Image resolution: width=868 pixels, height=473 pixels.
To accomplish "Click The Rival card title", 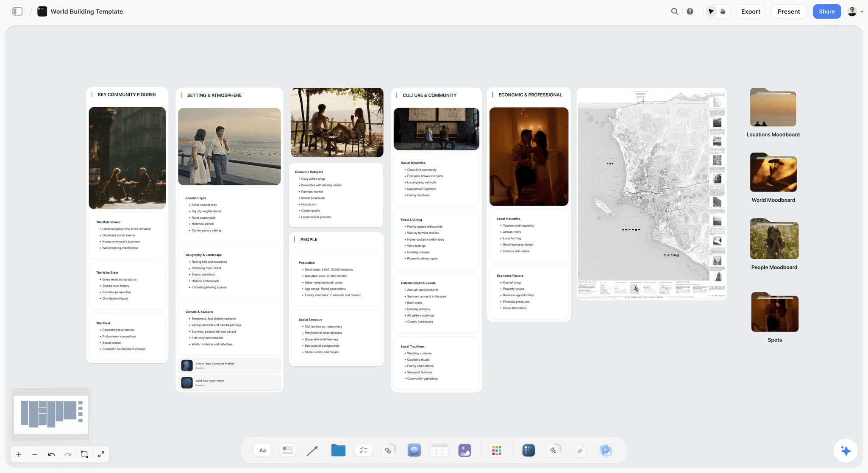I will (x=103, y=323).
